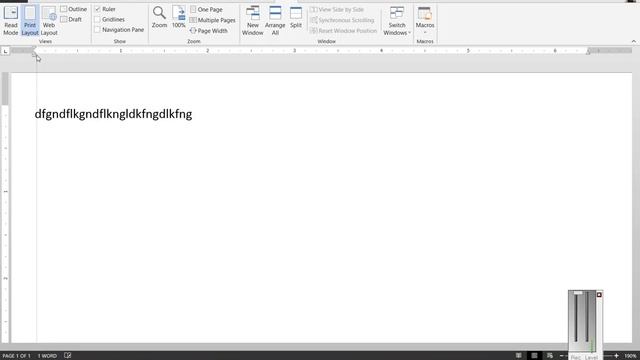Click the text dfgndflkgndflkngldkfngdlkfng

point(113,114)
